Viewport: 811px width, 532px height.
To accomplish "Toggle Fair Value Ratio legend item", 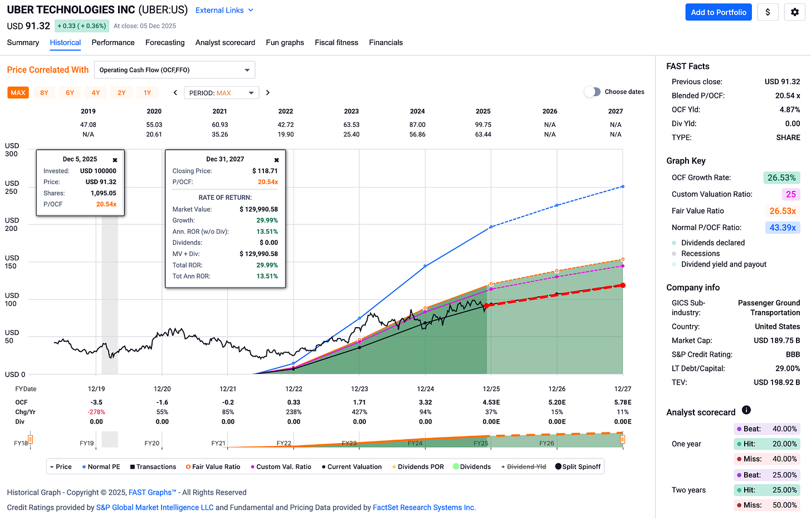I will [x=213, y=467].
